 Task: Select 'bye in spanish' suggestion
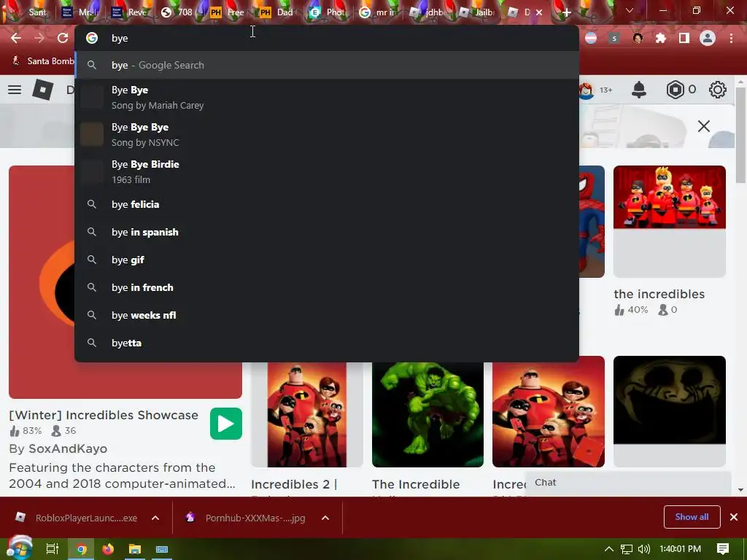(327, 232)
